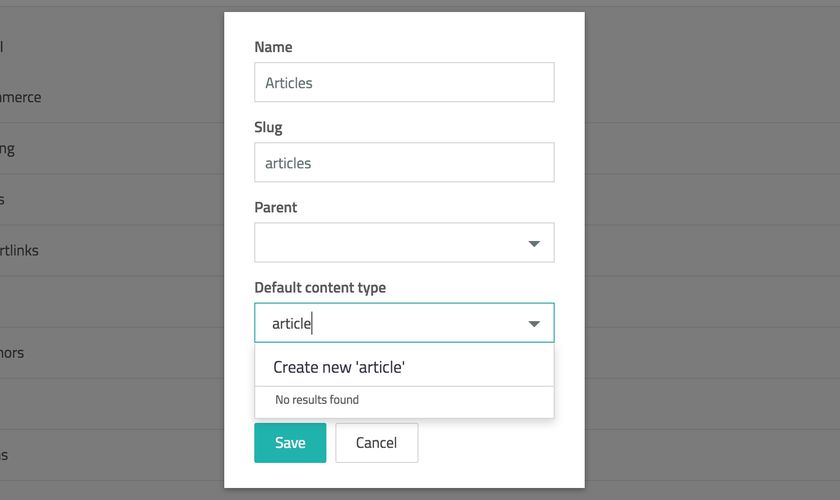Image resolution: width=840 pixels, height=500 pixels.
Task: Click the Parent dropdown arrow
Action: click(534, 244)
